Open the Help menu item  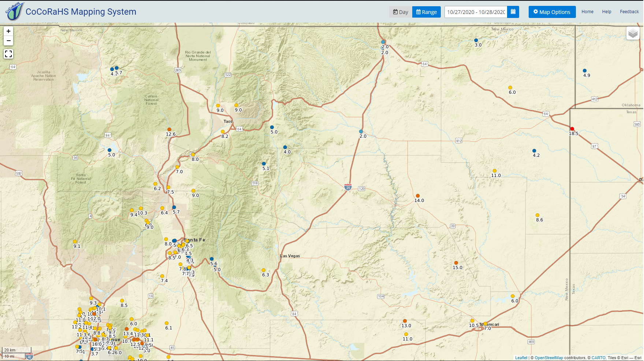pos(606,12)
